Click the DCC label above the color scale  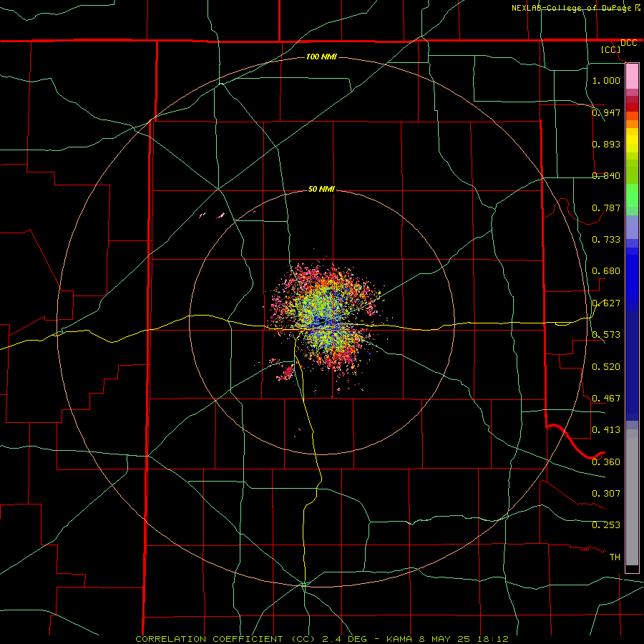pyautogui.click(x=628, y=43)
